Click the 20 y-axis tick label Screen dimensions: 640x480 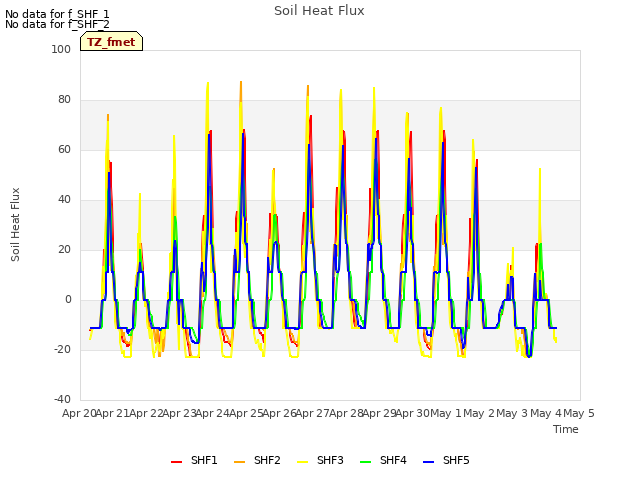[x=64, y=249]
